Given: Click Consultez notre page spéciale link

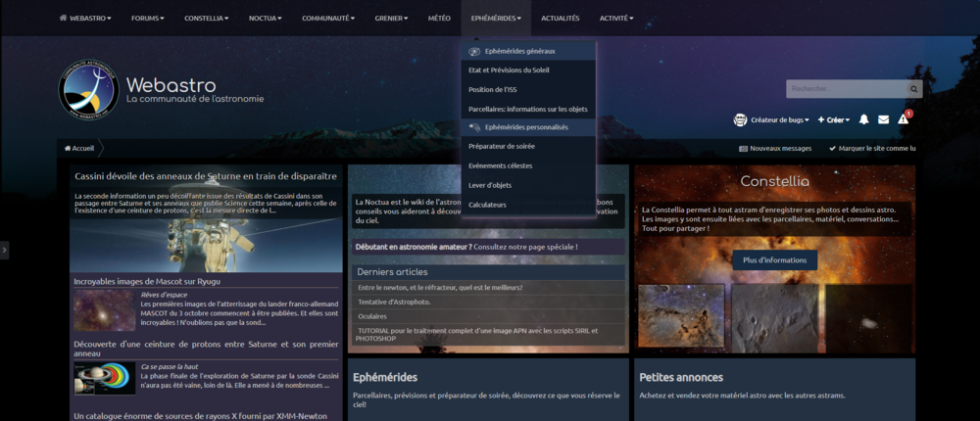Looking at the screenshot, I should (x=525, y=247).
